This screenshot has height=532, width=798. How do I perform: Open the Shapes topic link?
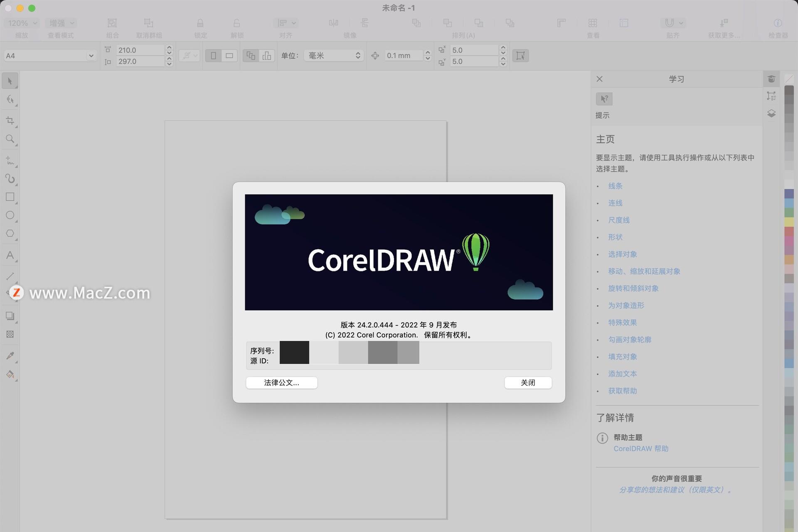[616, 237]
